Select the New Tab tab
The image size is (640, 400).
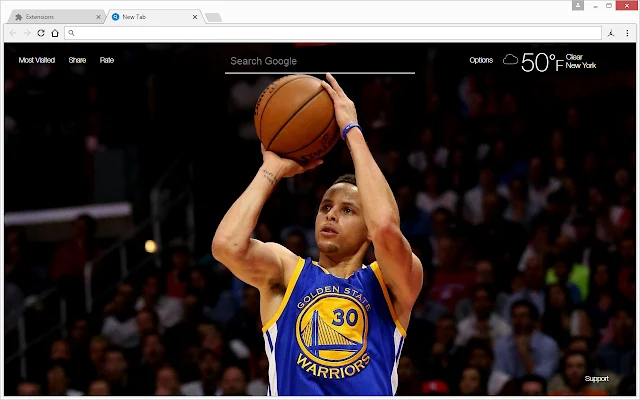click(154, 17)
